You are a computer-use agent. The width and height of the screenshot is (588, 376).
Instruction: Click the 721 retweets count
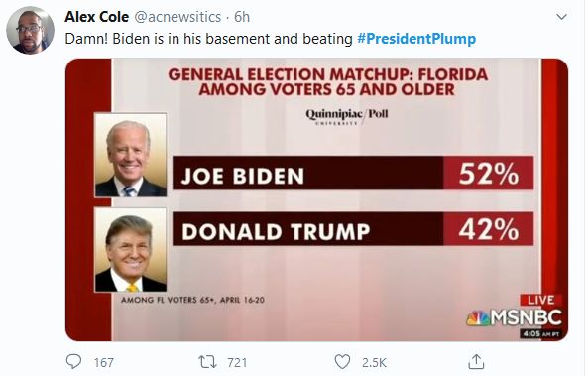(237, 362)
